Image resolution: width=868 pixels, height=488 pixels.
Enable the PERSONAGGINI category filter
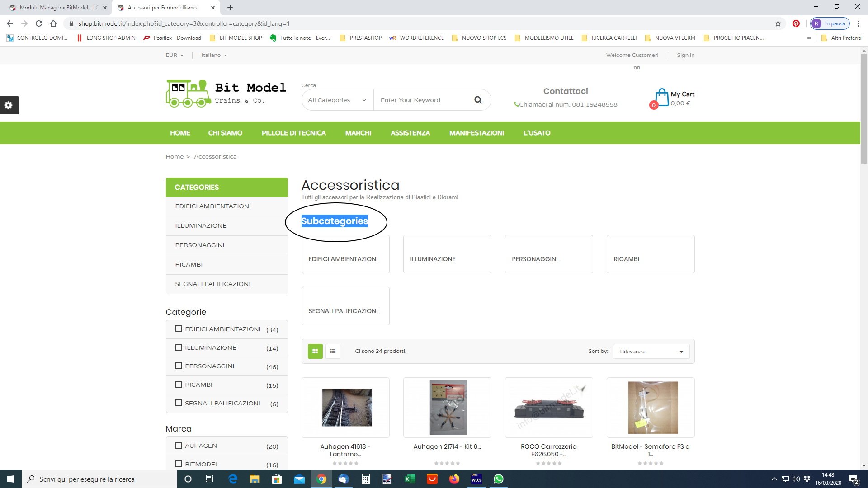(179, 366)
